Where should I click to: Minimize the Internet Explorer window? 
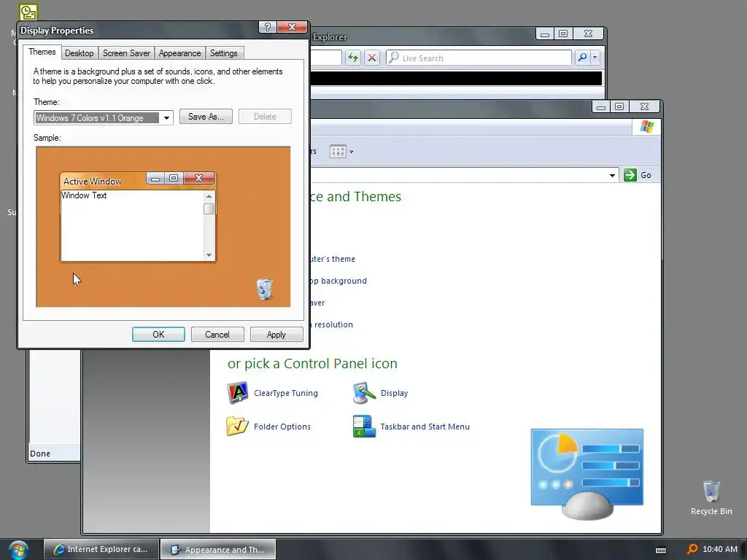[544, 34]
